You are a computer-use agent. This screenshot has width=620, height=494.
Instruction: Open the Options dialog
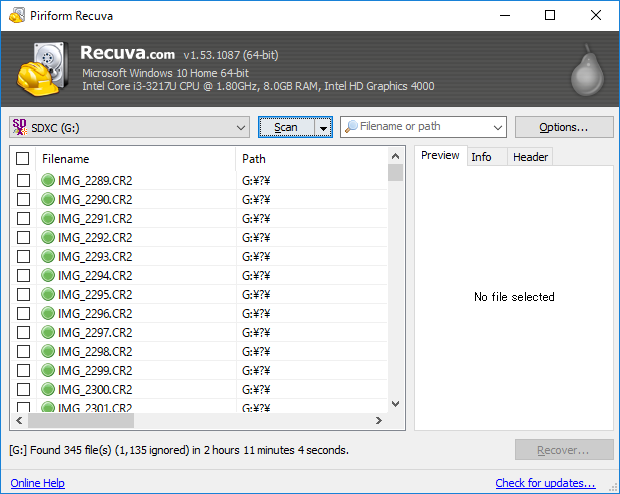pos(564,127)
